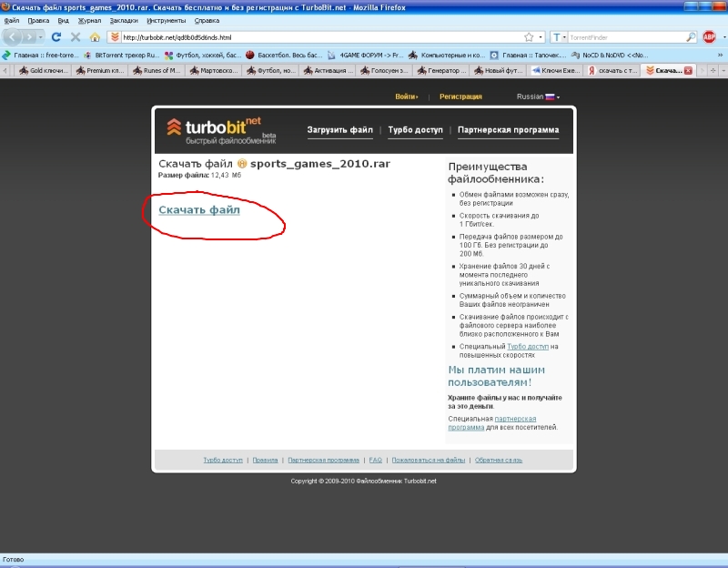728x568 pixels.
Task: Open the dropdown arrow next to ABP icon
Action: click(x=723, y=37)
